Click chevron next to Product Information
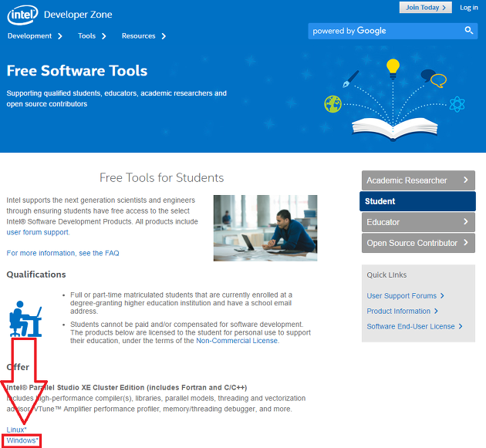The image size is (486, 448). (x=436, y=311)
